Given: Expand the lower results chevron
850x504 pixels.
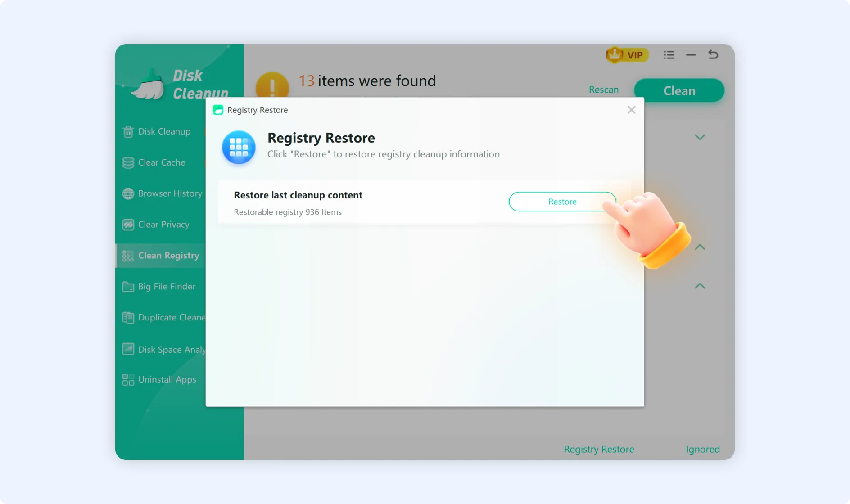Looking at the screenshot, I should click(x=699, y=286).
